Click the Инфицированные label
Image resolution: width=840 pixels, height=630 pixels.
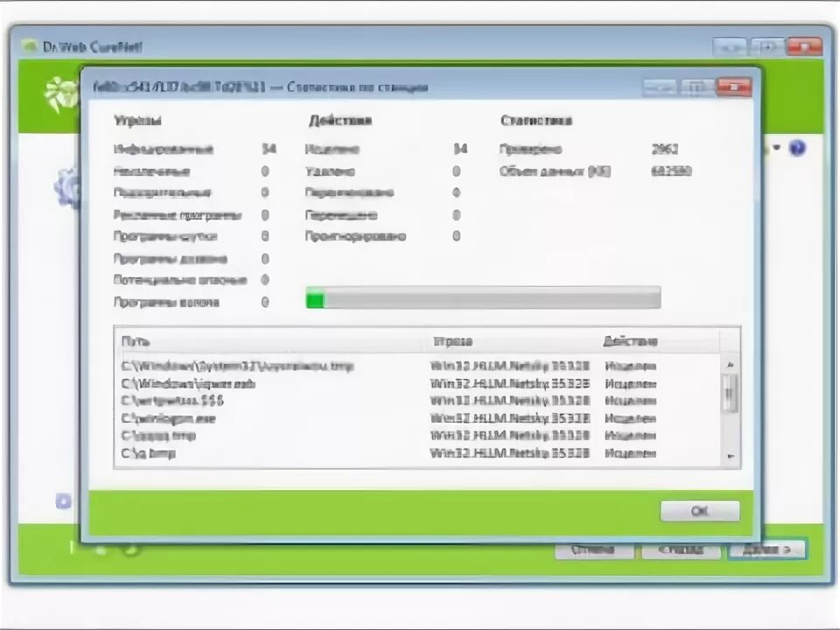click(x=164, y=150)
